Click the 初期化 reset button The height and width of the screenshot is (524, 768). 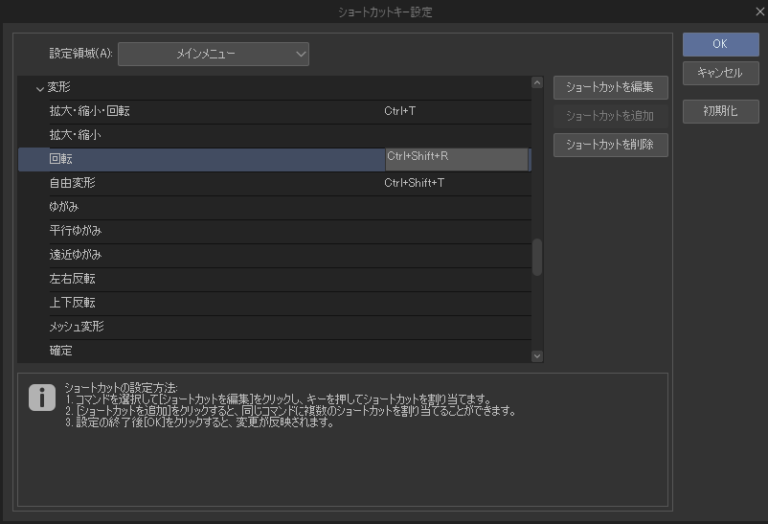(720, 111)
